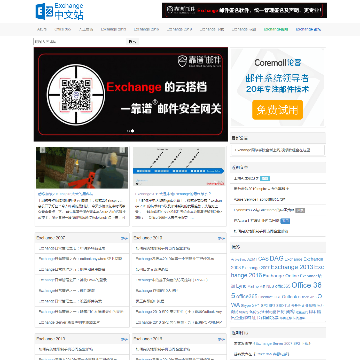The height and width of the screenshot is (360, 360).
Task: Click the QR code in the carousel banner
Action: [x=76, y=95]
